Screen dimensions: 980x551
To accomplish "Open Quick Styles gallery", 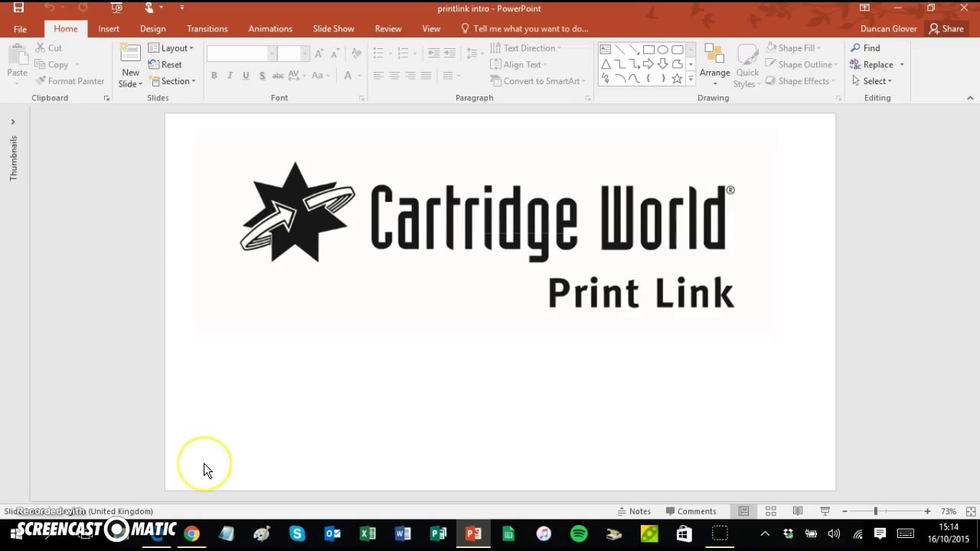I will [747, 66].
